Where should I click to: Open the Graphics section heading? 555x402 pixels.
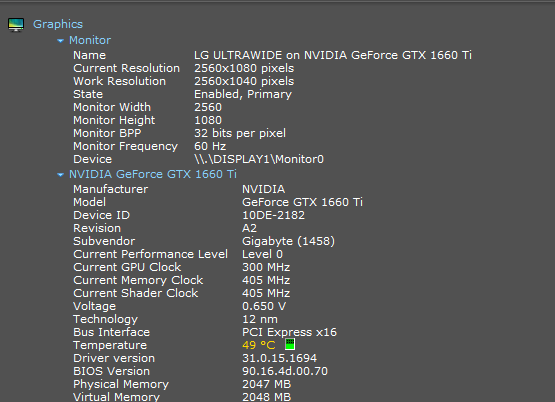(58, 24)
